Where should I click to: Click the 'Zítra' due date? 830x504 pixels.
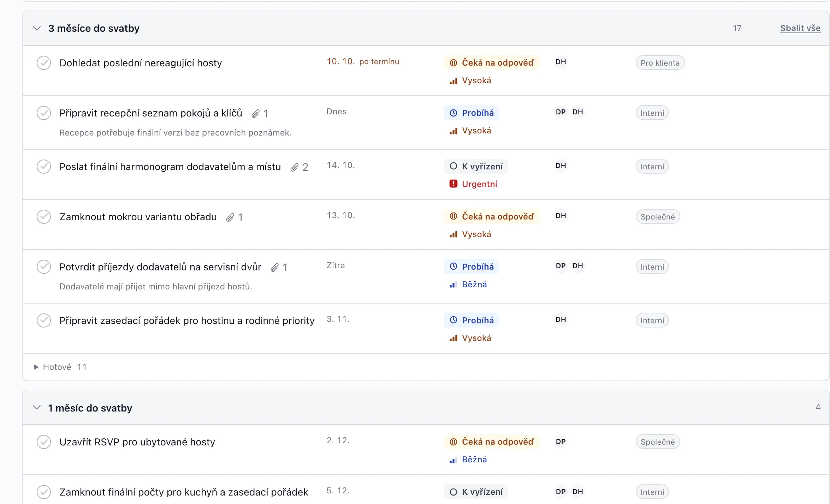pyautogui.click(x=336, y=266)
